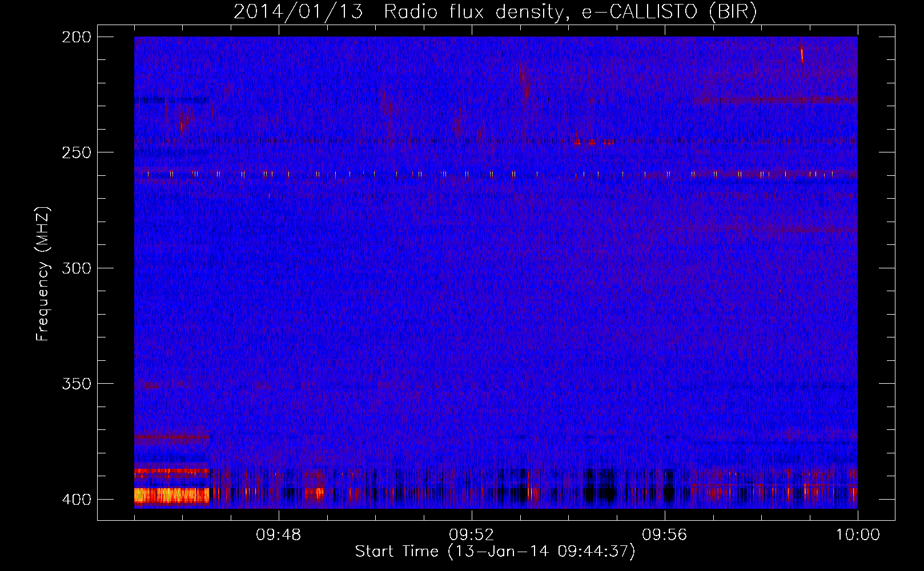Click the bright yellow burst near 400 MHz

pos(171,495)
